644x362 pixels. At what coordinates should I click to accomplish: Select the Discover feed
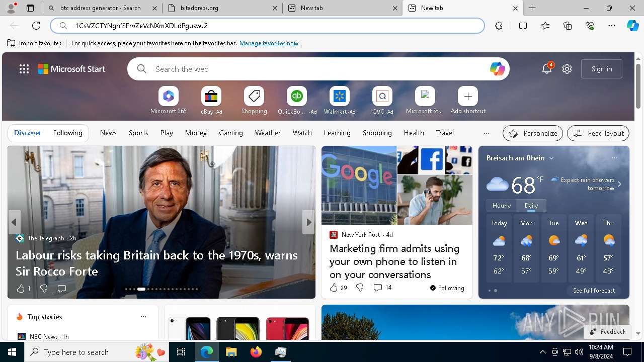(x=28, y=133)
